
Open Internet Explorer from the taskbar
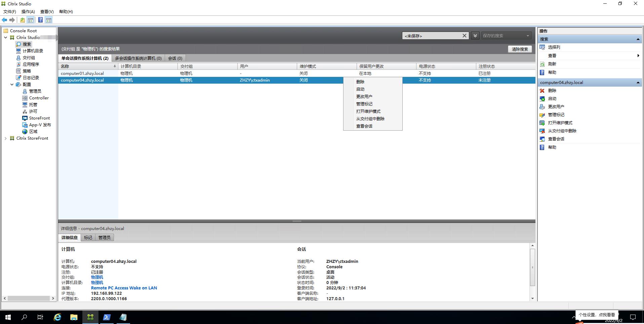tap(57, 317)
